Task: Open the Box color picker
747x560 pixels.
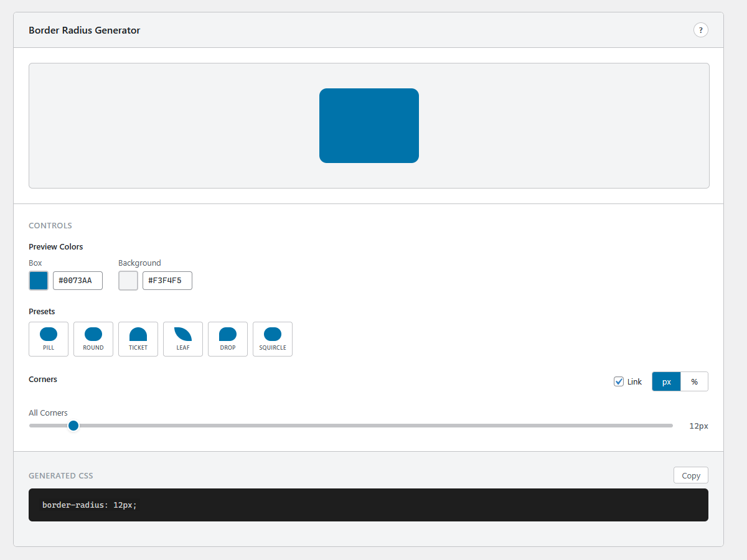Action: (38, 280)
